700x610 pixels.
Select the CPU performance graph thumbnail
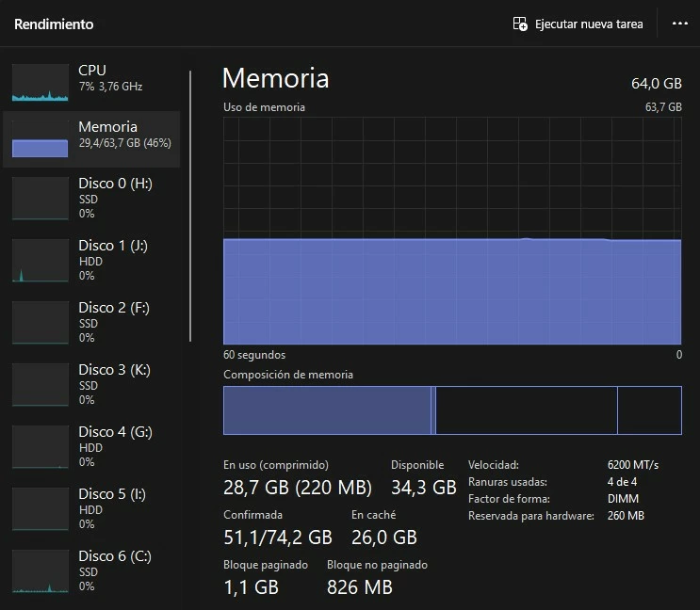coord(41,83)
